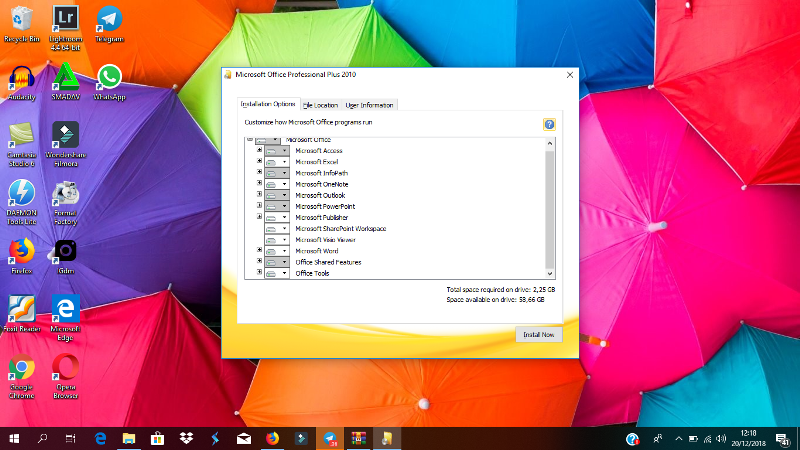Select the Microsoft OneNote row label
Screen dimensions: 800x450
click(x=322, y=184)
